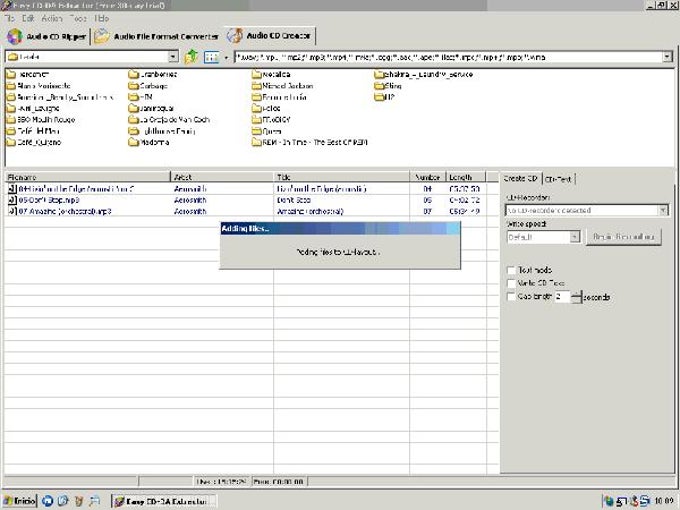Select the Audio CD Creator tab

point(270,36)
